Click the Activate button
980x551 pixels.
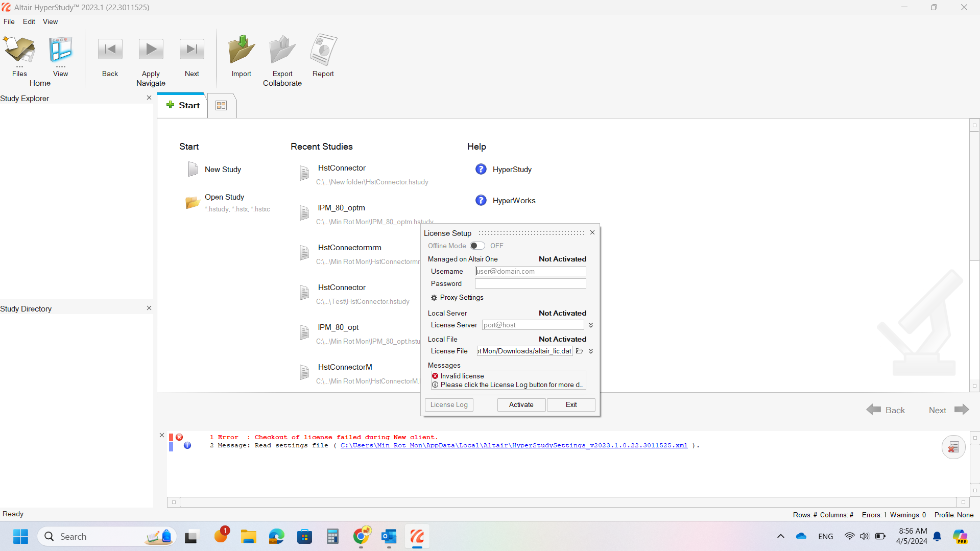click(521, 404)
